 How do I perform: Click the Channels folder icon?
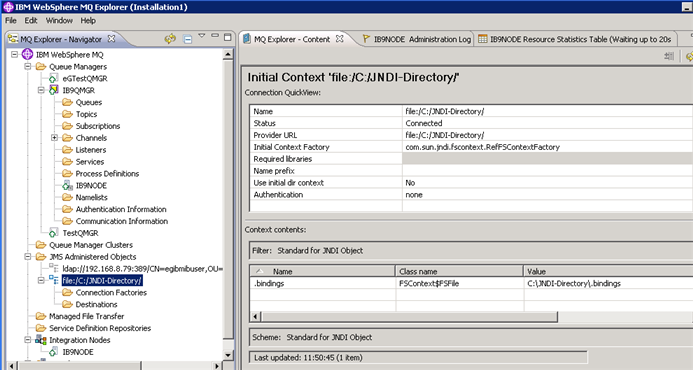(x=67, y=138)
